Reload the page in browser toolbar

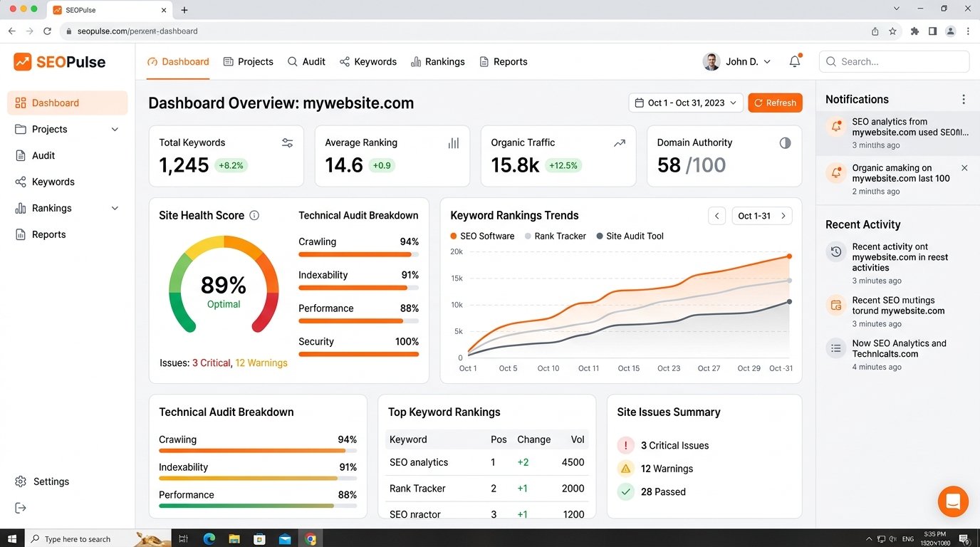pyautogui.click(x=48, y=31)
